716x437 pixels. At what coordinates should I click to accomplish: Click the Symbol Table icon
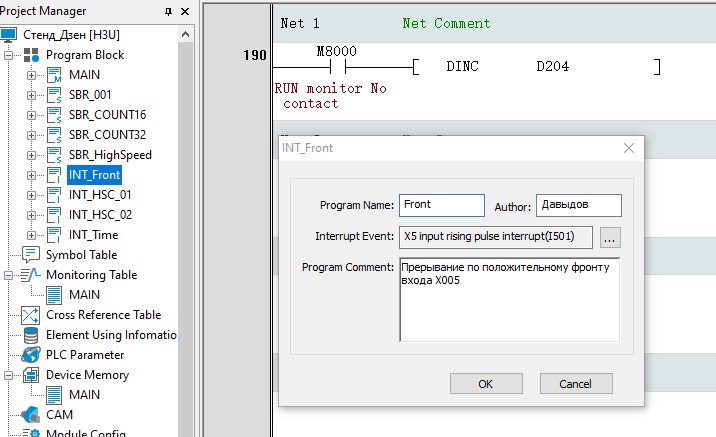pyautogui.click(x=31, y=255)
